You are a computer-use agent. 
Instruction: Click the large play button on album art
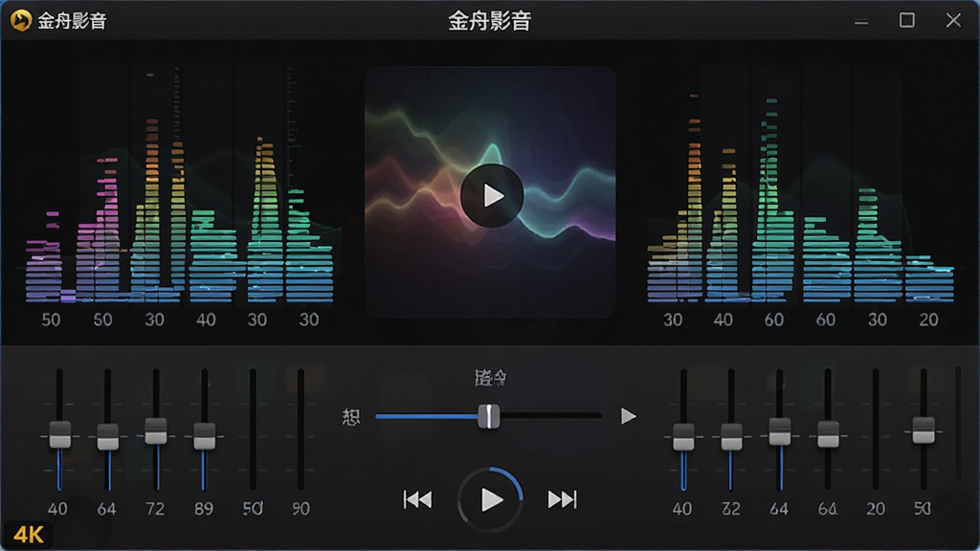(492, 195)
